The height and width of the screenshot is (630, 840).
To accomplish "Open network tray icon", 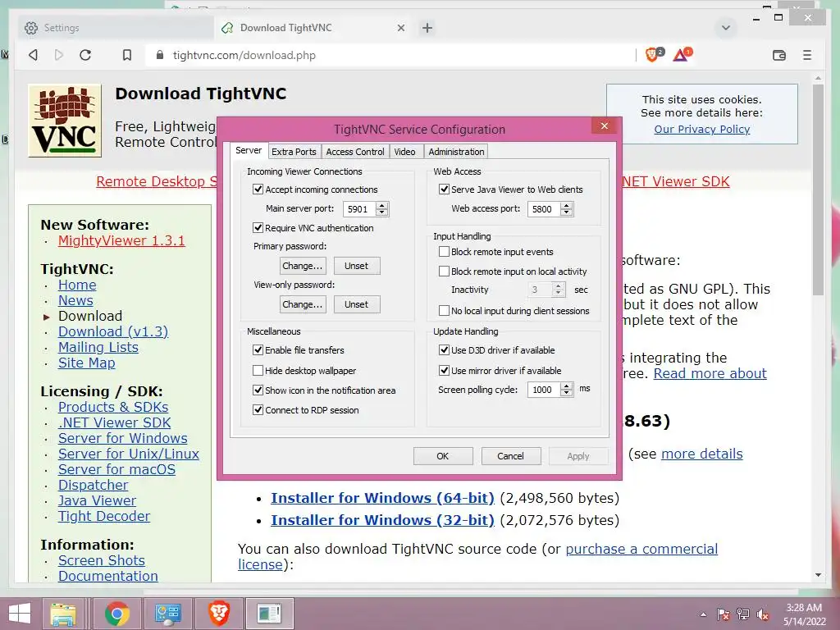I will point(743,614).
